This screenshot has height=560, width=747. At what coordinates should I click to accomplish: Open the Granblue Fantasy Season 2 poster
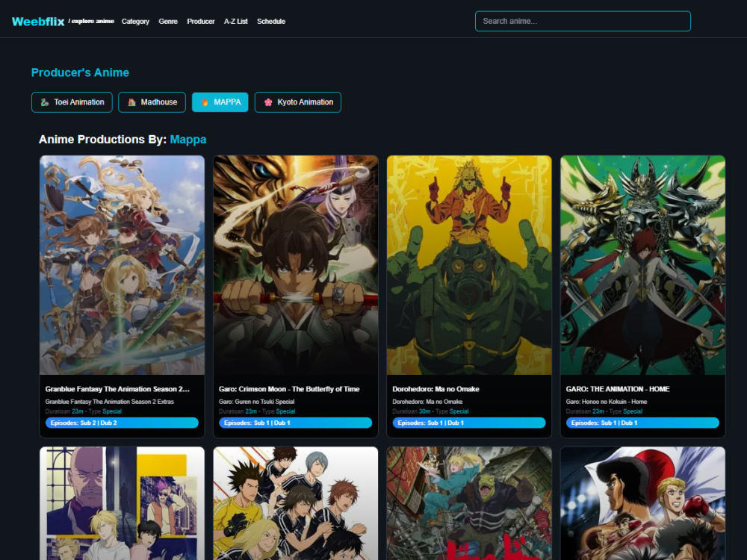[122, 265]
